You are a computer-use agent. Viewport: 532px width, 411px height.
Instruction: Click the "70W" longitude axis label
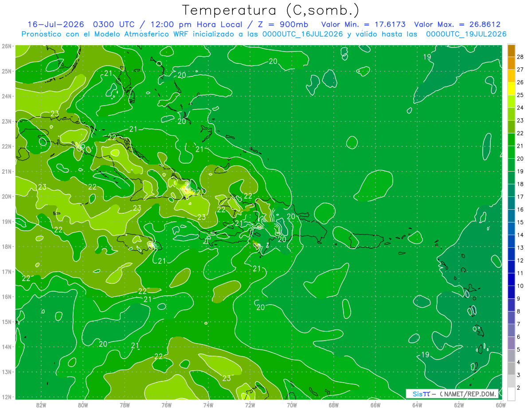coord(292,405)
